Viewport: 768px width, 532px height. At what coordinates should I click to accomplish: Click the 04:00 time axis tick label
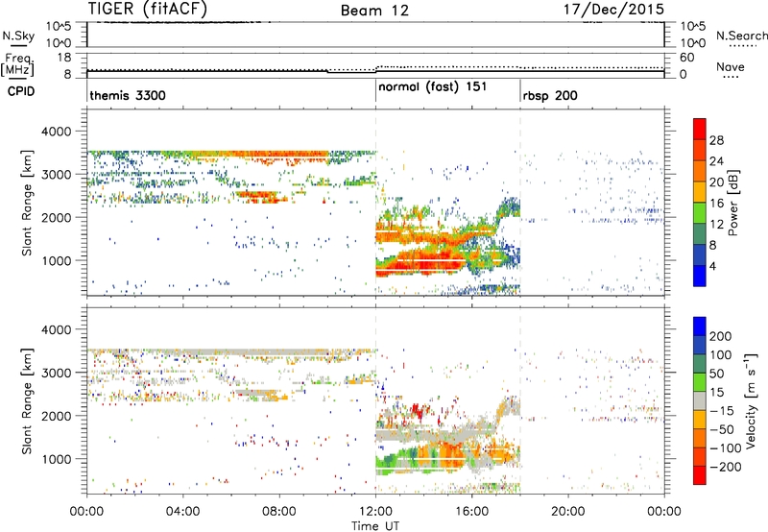pyautogui.click(x=182, y=512)
